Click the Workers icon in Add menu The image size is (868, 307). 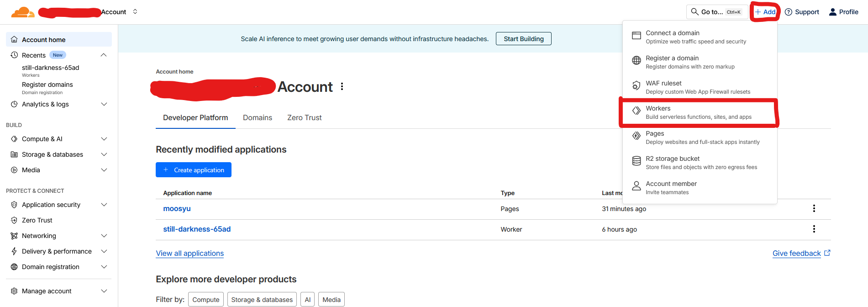636,111
